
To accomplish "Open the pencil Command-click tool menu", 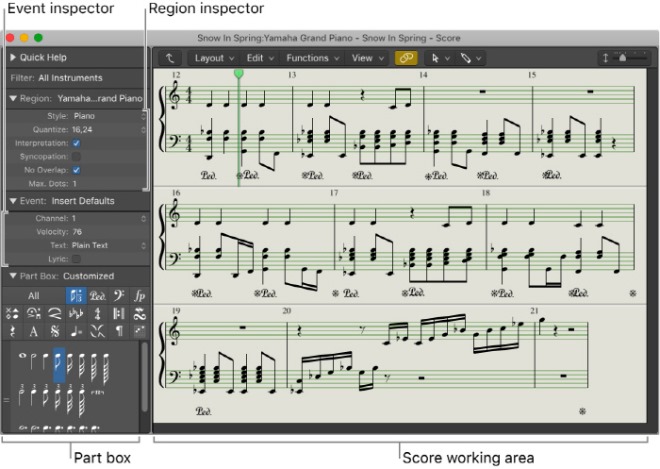I will (470, 58).
